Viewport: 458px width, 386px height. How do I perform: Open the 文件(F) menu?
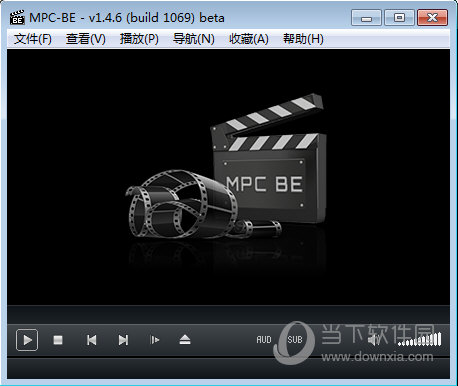(33, 39)
